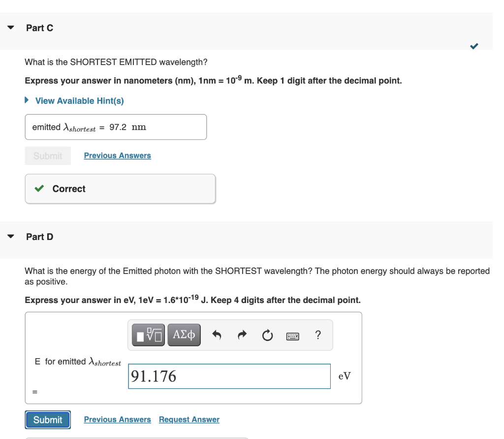
Task: Open Previous Answers for Part C
Action: click(117, 156)
